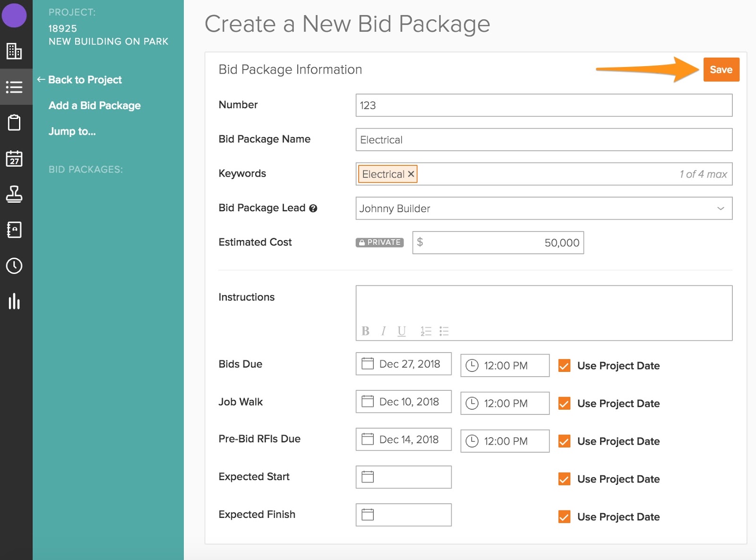Open the Job Walk time picker

(505, 404)
